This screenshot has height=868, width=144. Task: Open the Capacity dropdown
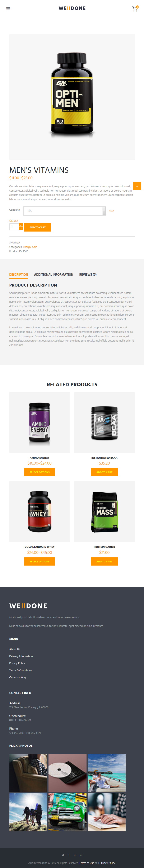pos(65,211)
